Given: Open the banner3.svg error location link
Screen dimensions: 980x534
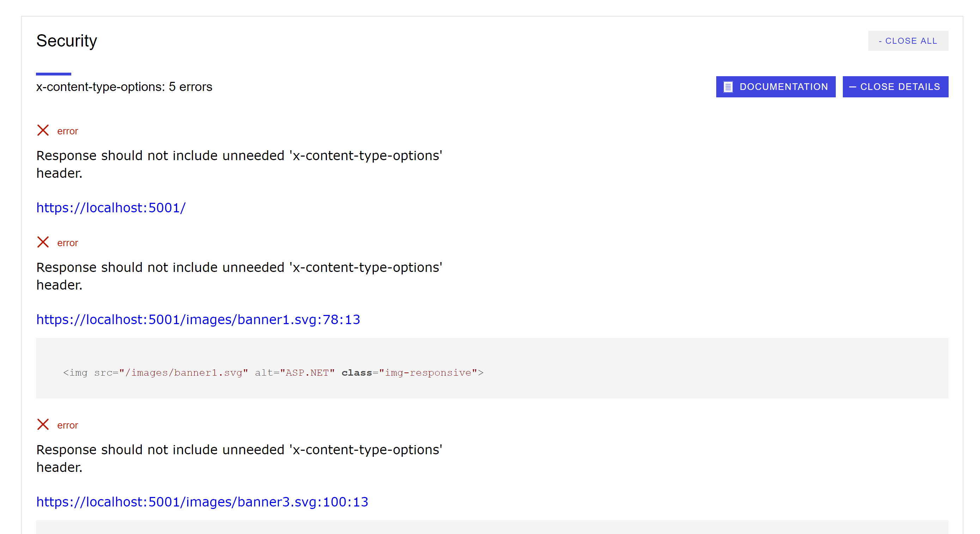Looking at the screenshot, I should pyautogui.click(x=202, y=502).
